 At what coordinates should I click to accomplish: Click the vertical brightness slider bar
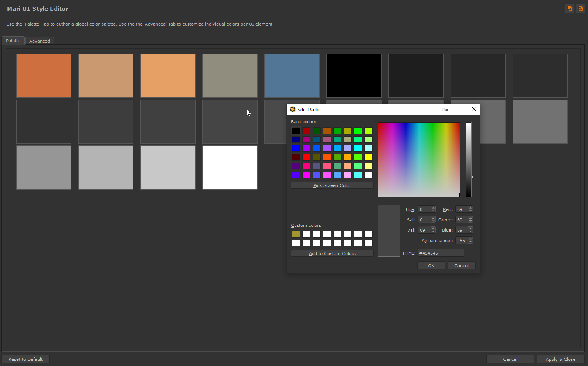tap(469, 160)
